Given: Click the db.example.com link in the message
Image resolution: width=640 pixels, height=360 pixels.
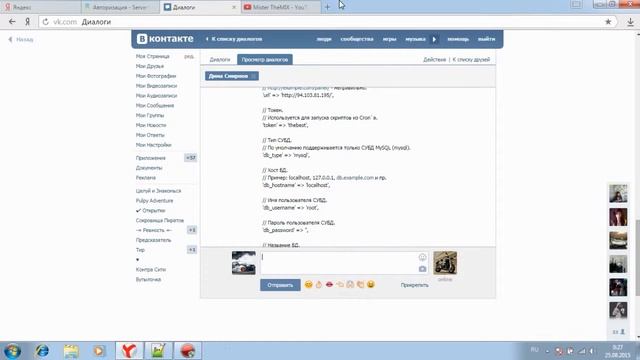Looking at the screenshot, I should coord(355,178).
